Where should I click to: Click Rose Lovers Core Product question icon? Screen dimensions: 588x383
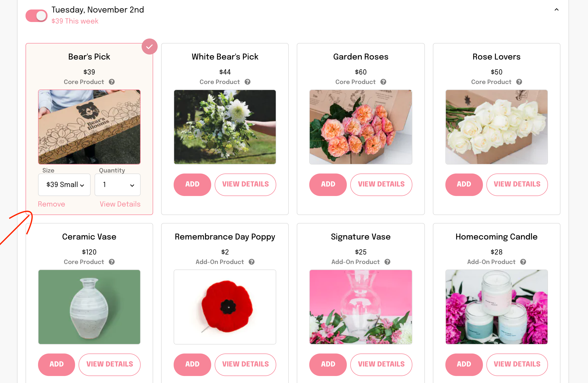519,82
